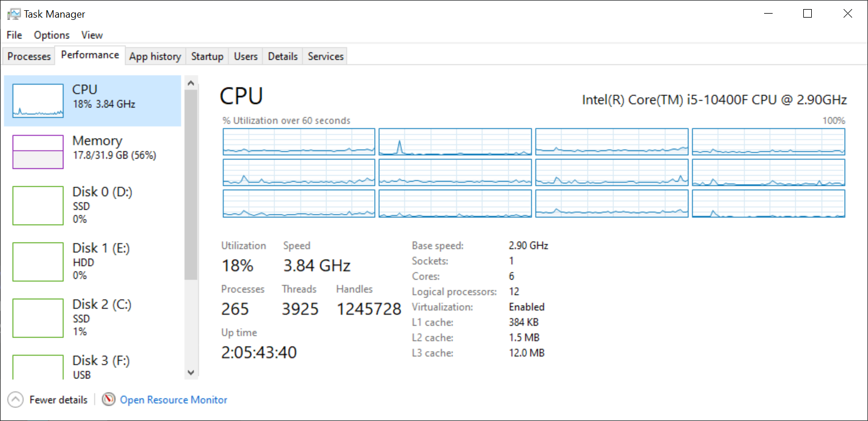Click the sidebar scroll down arrow
The image size is (868, 421).
pyautogui.click(x=191, y=373)
